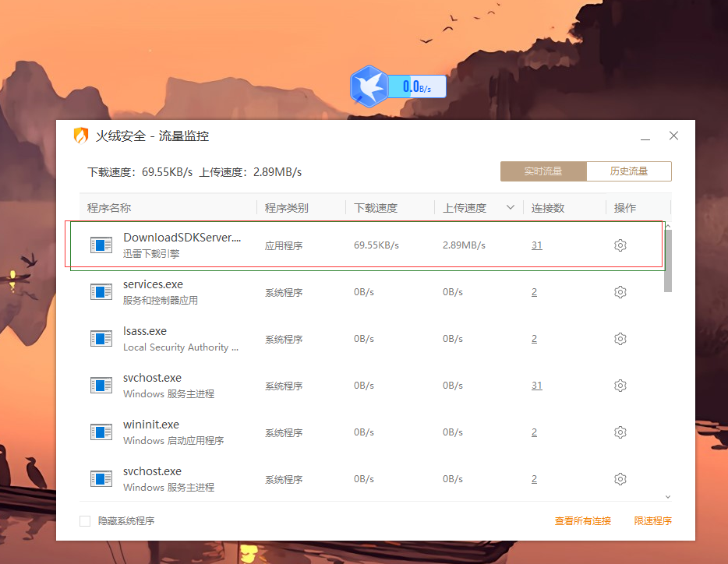Click the DownloadSDKServer program icon
The image size is (728, 564).
click(x=101, y=245)
